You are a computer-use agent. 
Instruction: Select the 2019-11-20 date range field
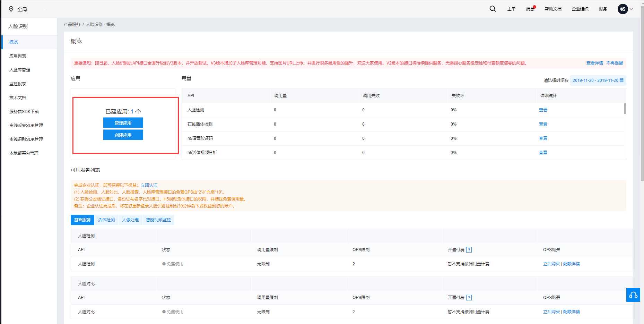[x=598, y=80]
